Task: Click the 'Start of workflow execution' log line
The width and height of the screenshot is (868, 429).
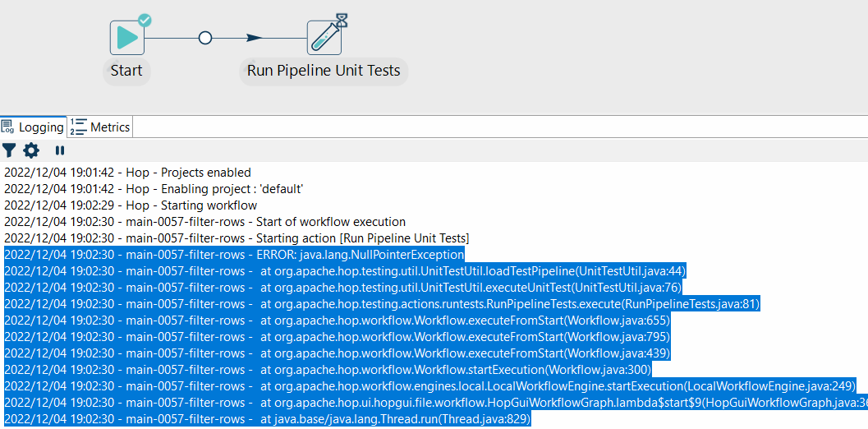Action: (204, 222)
